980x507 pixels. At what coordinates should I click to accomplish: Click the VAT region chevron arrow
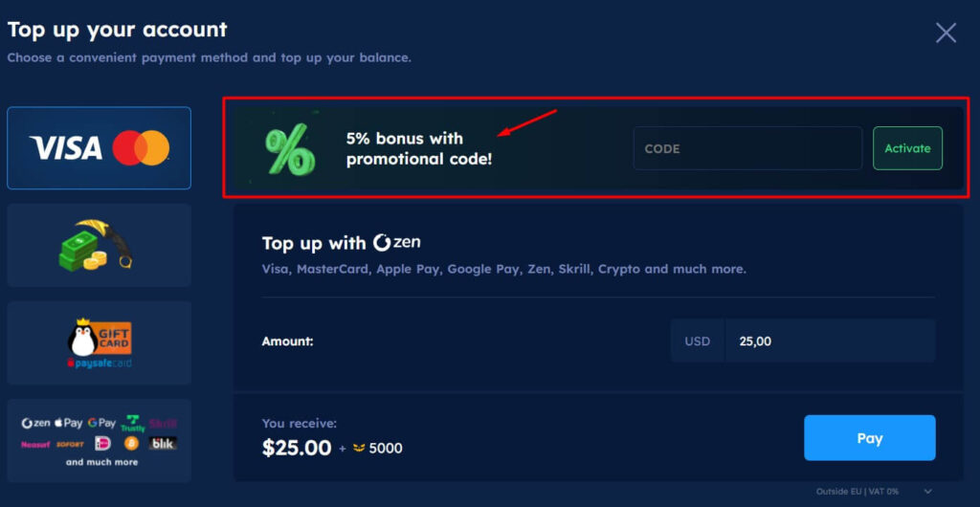coord(926,491)
